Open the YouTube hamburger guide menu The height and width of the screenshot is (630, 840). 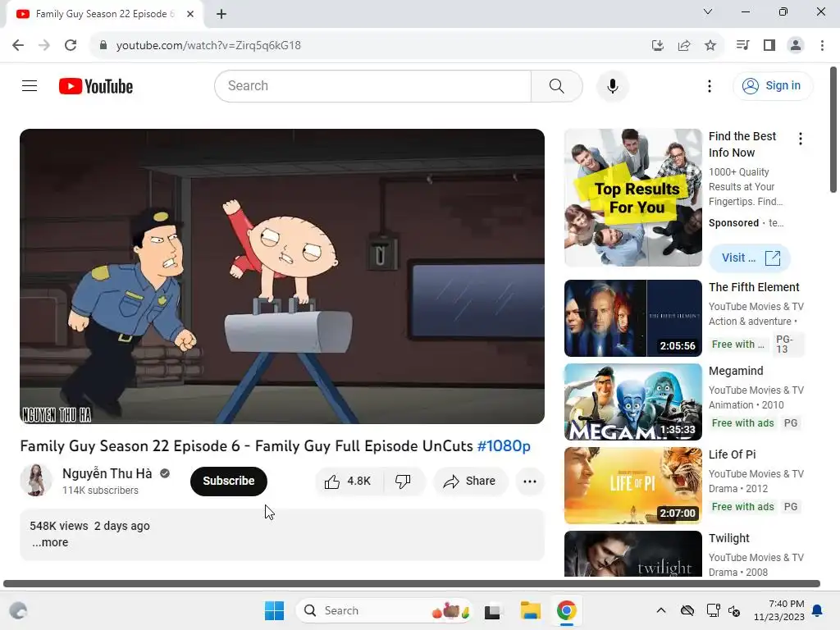(x=30, y=85)
